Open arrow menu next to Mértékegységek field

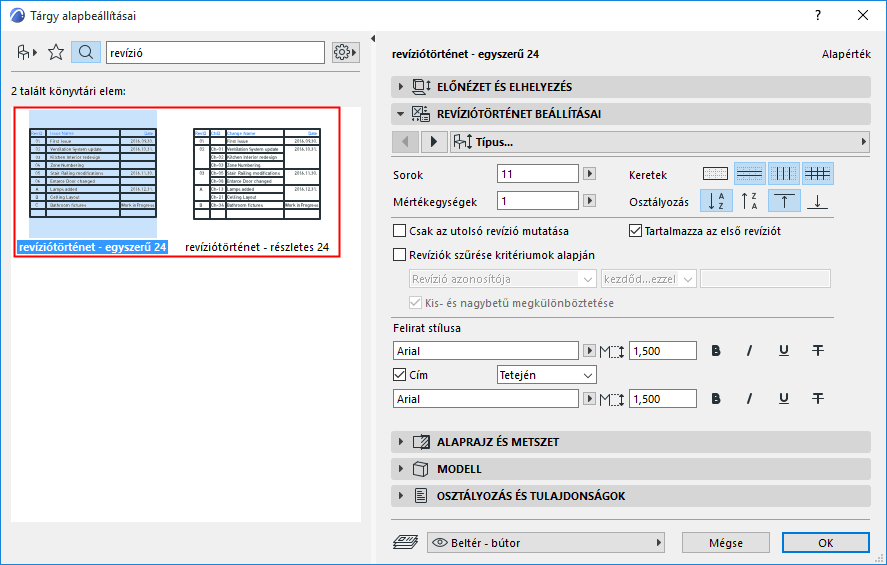click(x=589, y=200)
